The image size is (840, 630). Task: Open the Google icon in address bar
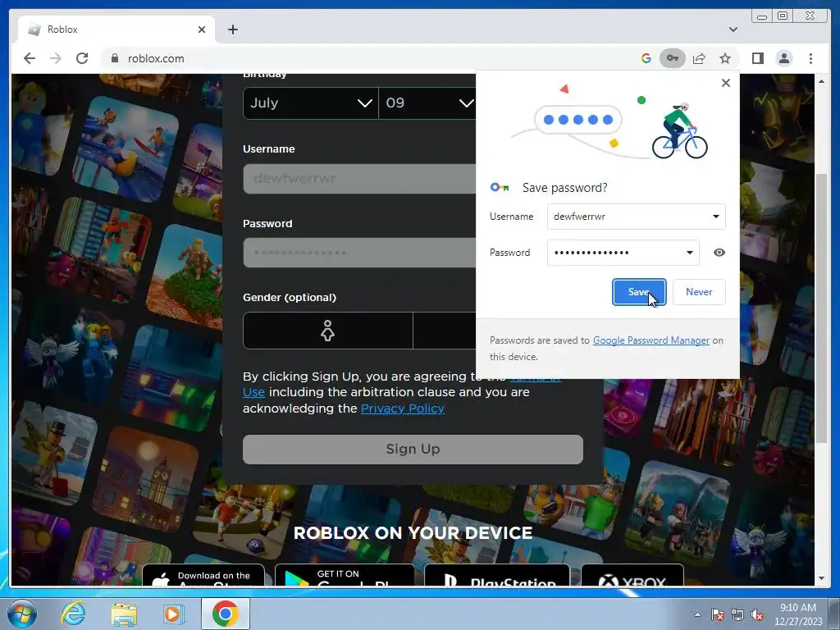646,58
